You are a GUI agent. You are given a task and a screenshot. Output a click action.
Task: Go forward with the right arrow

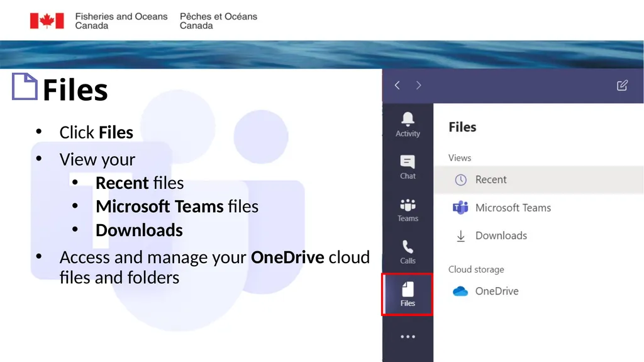(418, 85)
